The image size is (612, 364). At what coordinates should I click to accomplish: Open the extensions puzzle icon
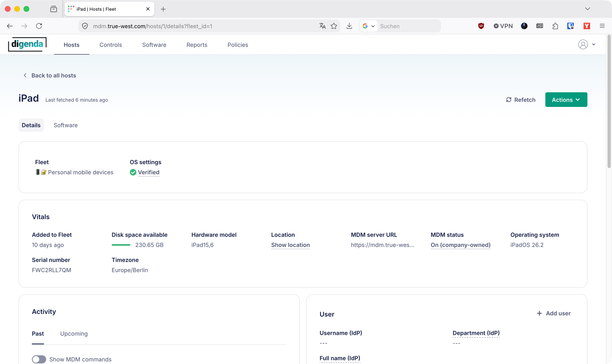[x=555, y=26]
